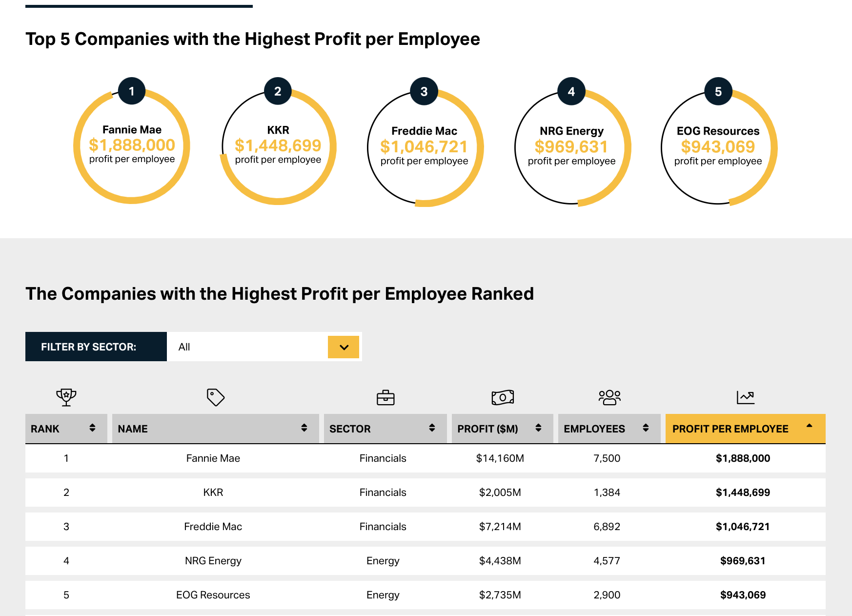Sort table by the Profit ($M) column header
The height and width of the screenshot is (616, 852).
pyautogui.click(x=503, y=429)
